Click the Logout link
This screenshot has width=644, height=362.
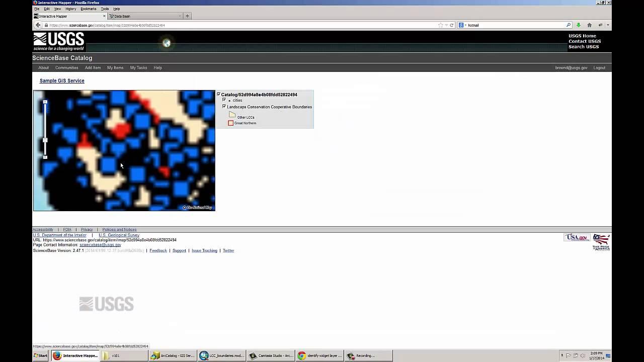pos(599,67)
